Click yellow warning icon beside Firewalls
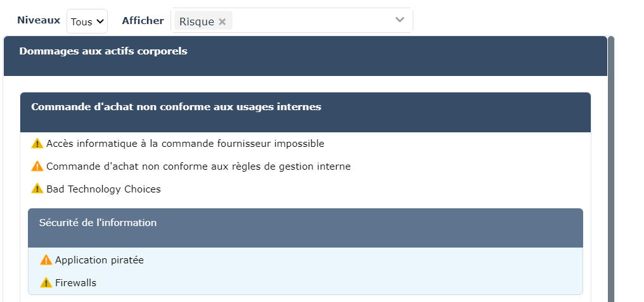This screenshot has width=644, height=302. click(x=46, y=283)
